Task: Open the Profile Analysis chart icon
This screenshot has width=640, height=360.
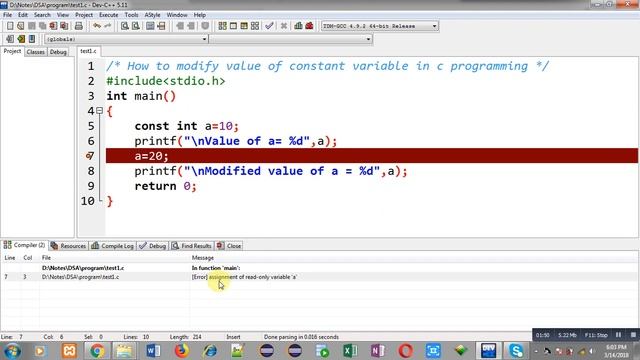Action: click(298, 26)
